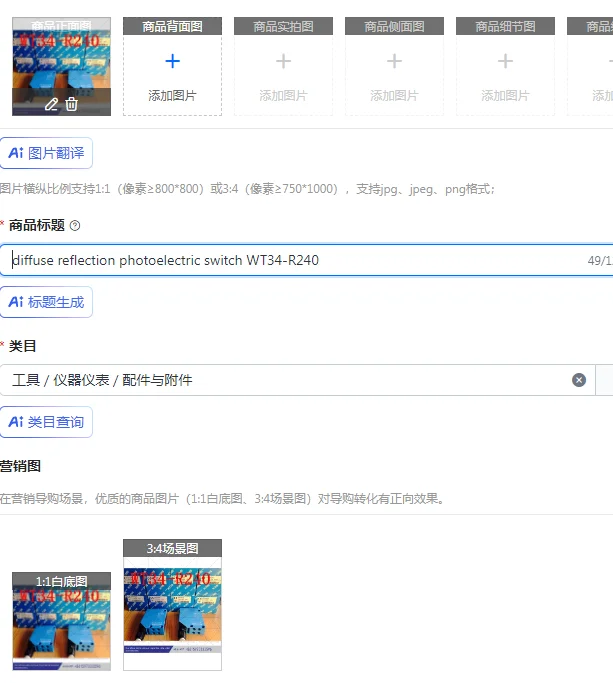Click the 商品背面图 header label
This screenshot has height=683, width=613.
click(x=173, y=26)
